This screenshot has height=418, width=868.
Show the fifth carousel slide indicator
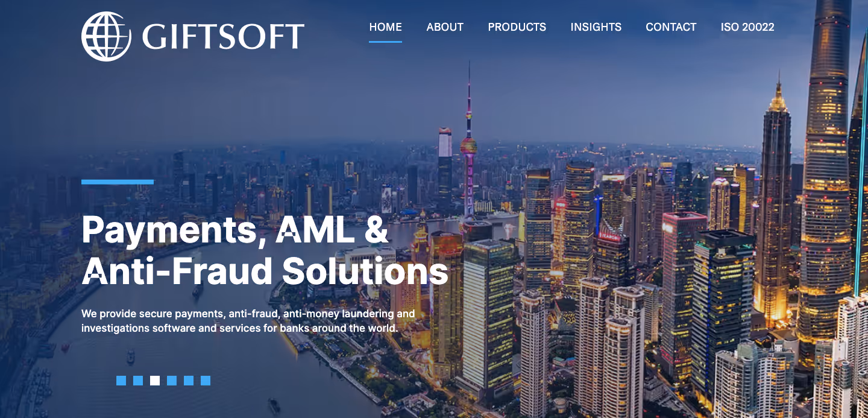point(189,381)
